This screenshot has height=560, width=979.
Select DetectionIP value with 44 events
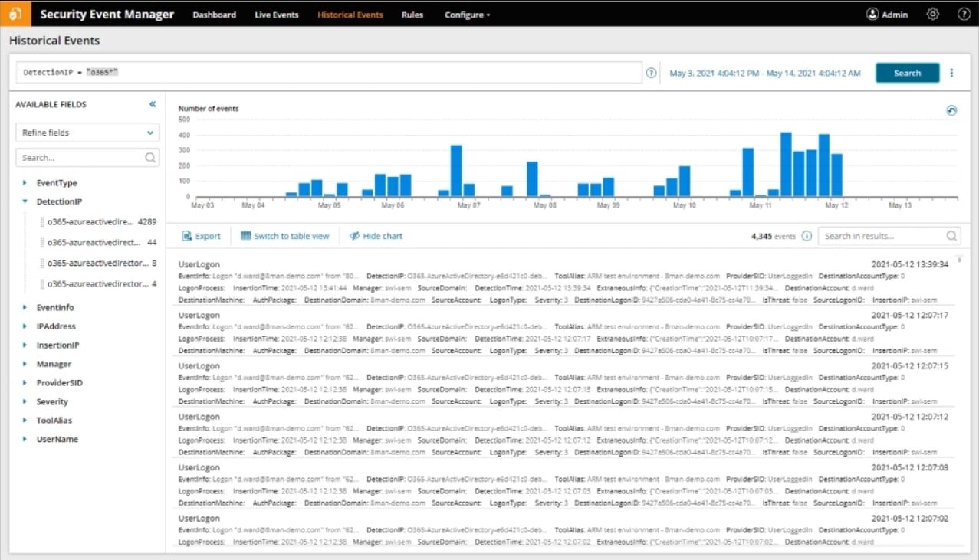[98, 242]
